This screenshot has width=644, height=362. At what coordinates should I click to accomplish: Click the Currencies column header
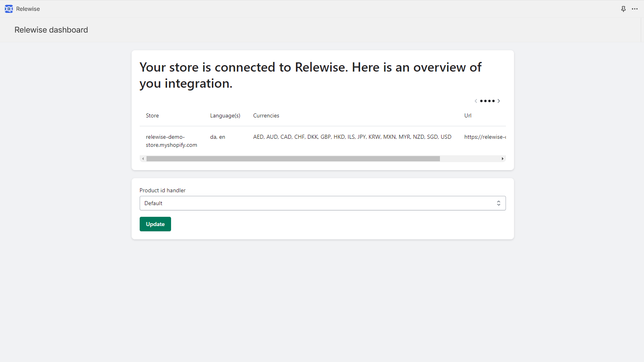click(266, 115)
